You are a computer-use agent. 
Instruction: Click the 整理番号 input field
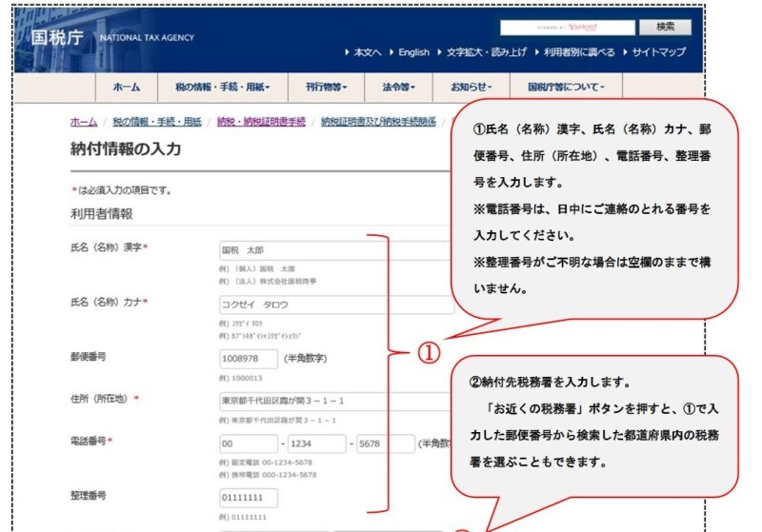click(249, 498)
